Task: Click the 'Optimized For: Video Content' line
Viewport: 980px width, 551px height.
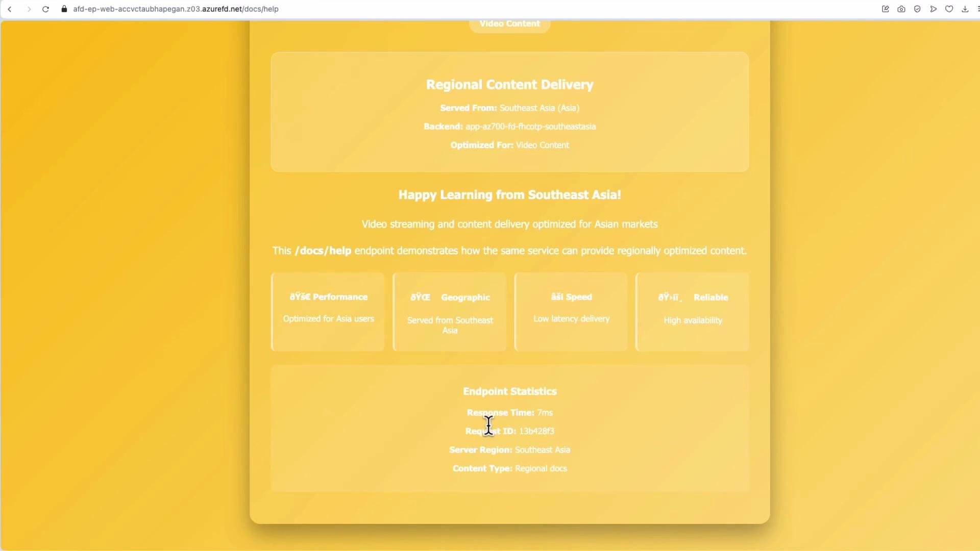Action: [509, 145]
